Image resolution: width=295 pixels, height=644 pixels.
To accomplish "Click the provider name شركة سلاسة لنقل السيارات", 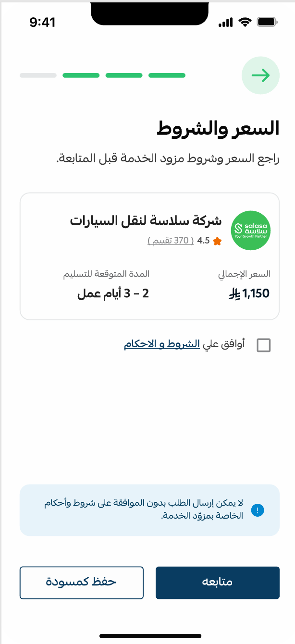I will (146, 221).
